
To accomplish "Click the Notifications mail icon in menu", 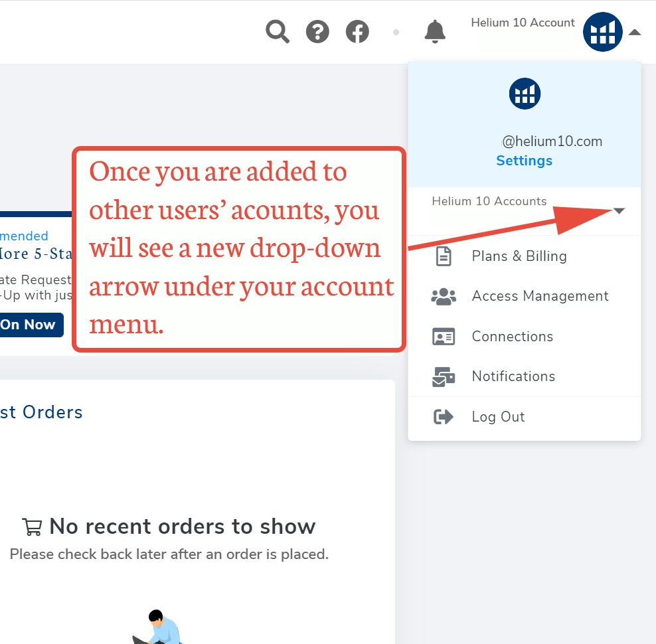I will 444,376.
